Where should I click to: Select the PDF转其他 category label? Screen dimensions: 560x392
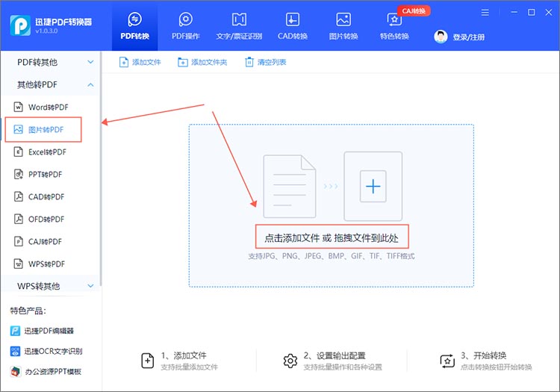(x=37, y=62)
